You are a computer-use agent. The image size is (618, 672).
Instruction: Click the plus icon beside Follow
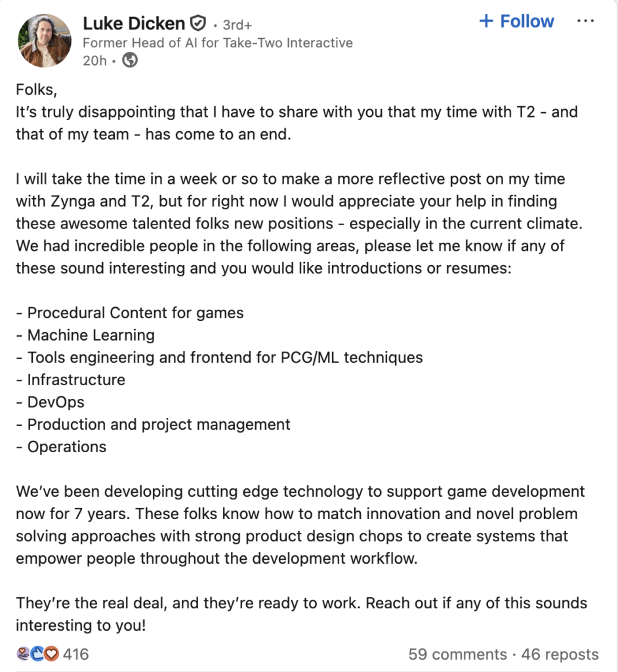[x=485, y=20]
